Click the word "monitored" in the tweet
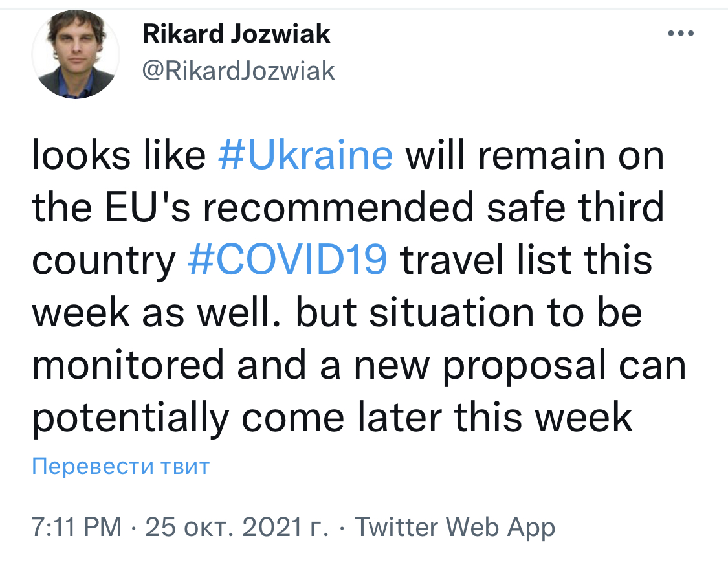 pos(128,365)
